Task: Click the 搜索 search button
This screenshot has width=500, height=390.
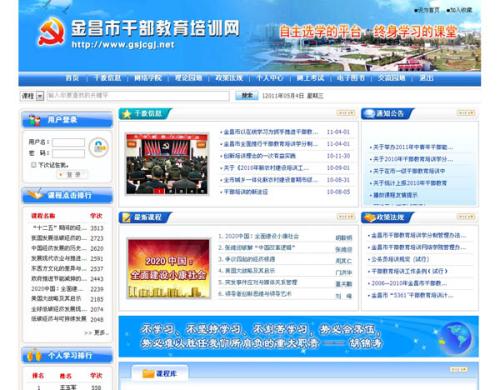Action: pos(247,96)
